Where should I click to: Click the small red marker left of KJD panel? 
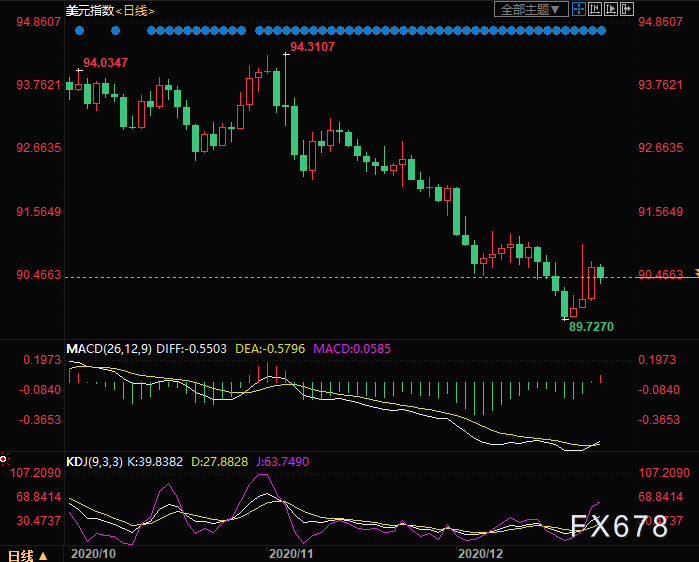[x=3, y=459]
